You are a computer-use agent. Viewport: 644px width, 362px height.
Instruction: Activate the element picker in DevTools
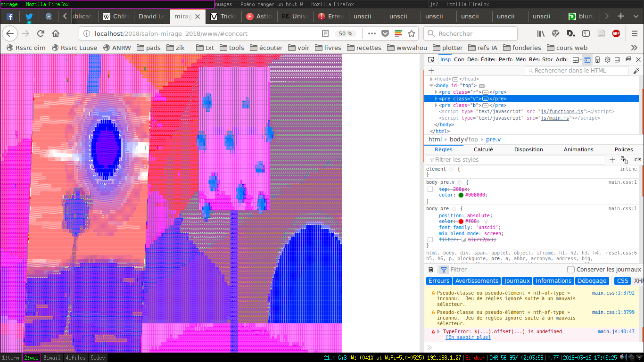[x=431, y=60]
